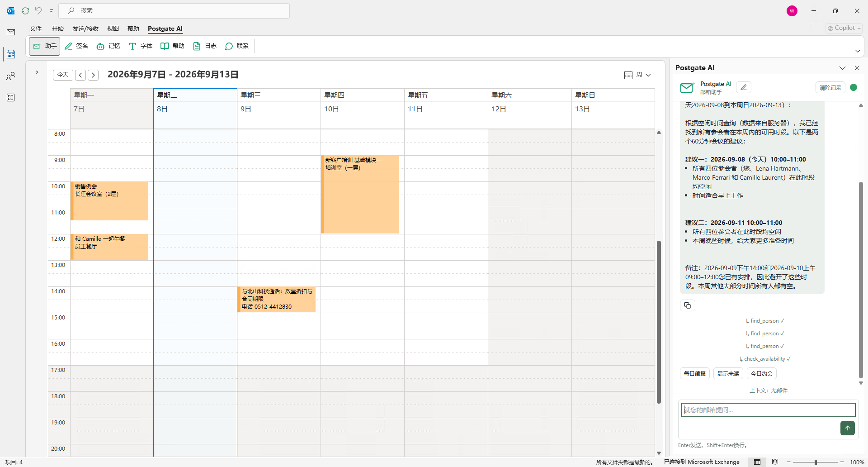Focus the mailbox question input field

click(x=768, y=410)
